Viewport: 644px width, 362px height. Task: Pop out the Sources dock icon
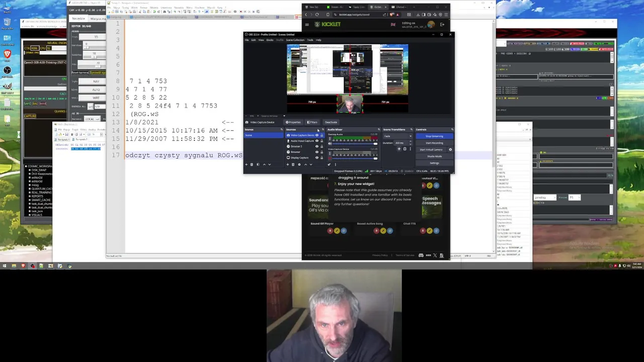click(x=323, y=129)
